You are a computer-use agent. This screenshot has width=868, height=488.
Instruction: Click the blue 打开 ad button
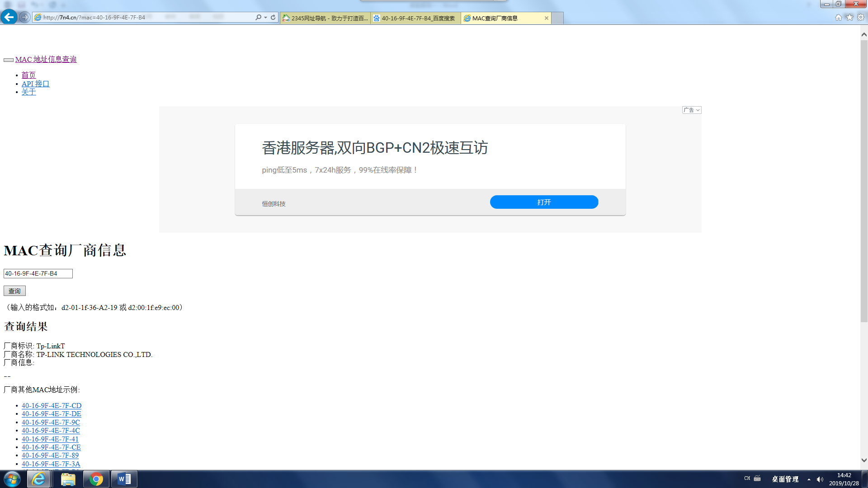[x=544, y=202]
